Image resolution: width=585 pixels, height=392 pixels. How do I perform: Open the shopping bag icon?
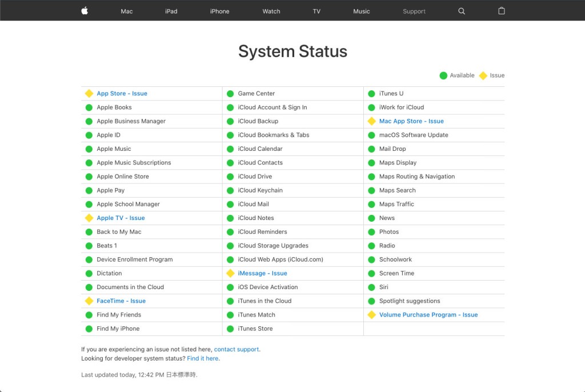502,11
